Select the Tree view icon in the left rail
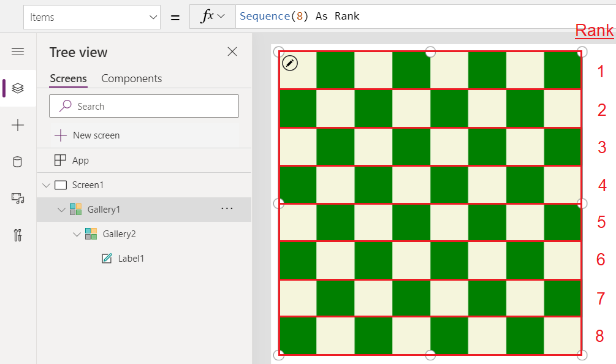Image resolution: width=616 pixels, height=364 pixels. (18, 88)
